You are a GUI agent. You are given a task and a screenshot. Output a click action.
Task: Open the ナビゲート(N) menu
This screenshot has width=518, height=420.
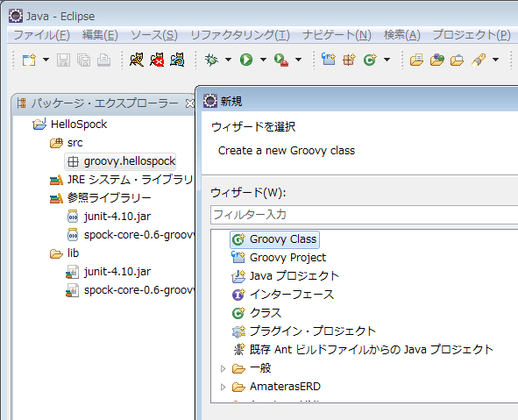pyautogui.click(x=337, y=35)
